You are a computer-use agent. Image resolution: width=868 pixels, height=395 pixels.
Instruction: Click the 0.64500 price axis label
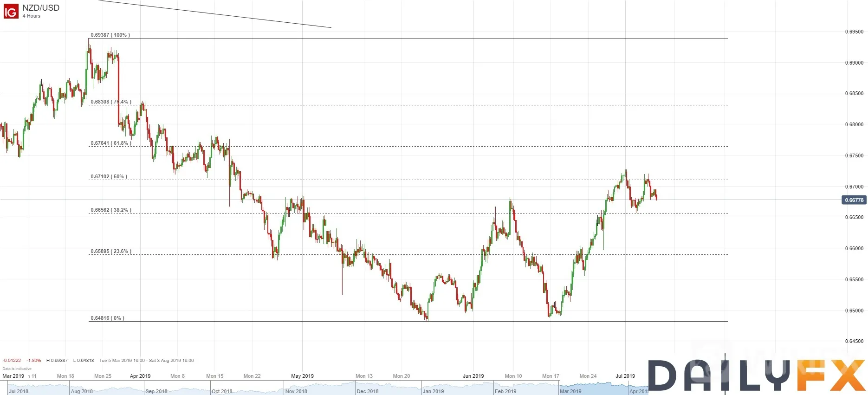click(x=854, y=341)
